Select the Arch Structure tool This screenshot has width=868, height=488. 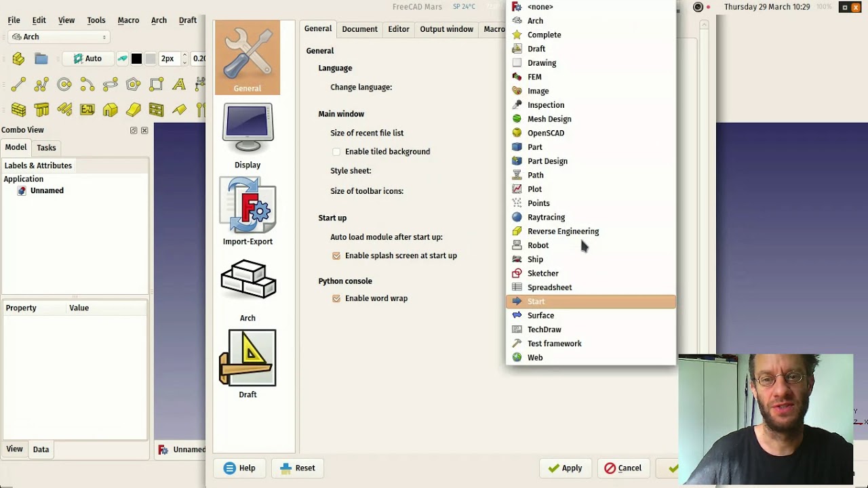[41, 110]
